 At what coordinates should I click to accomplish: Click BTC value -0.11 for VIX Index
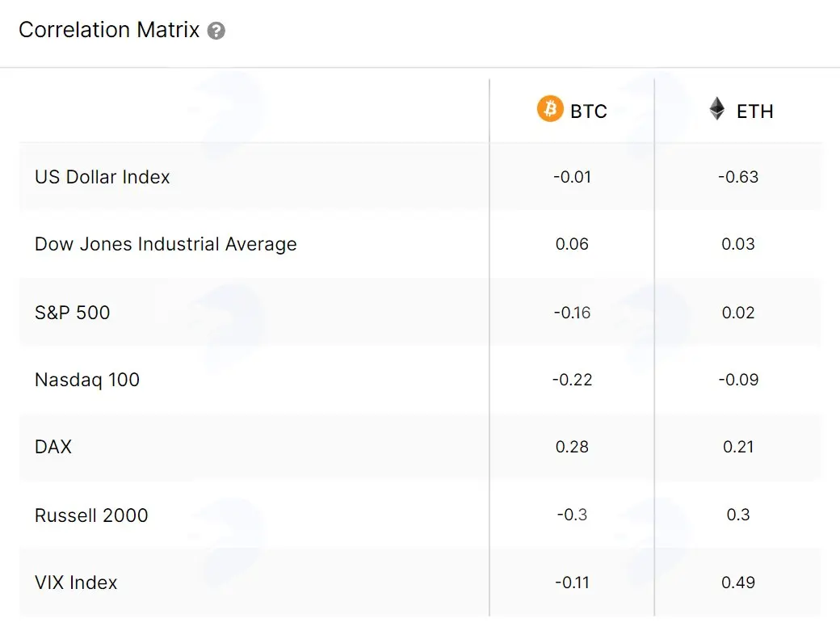(572, 583)
